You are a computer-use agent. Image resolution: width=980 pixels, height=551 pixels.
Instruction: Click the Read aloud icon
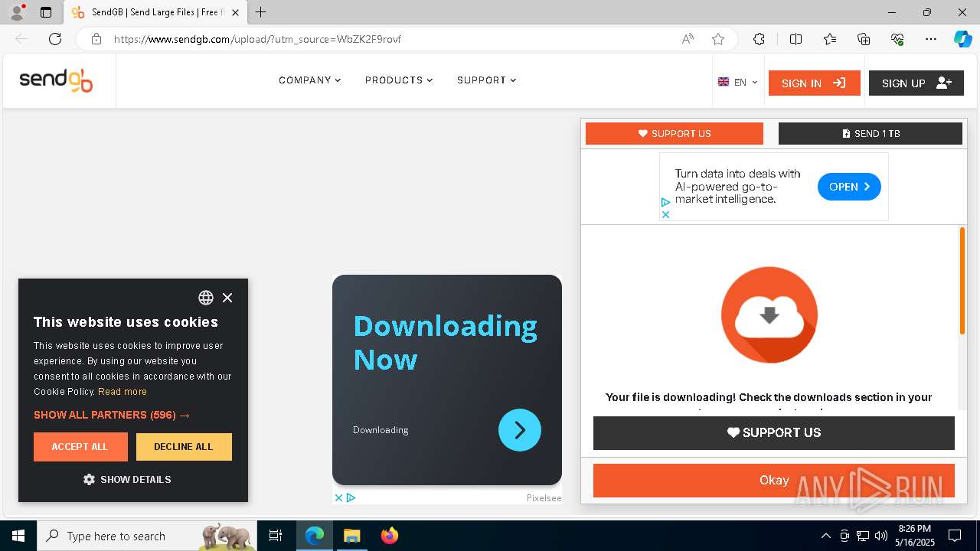point(688,39)
